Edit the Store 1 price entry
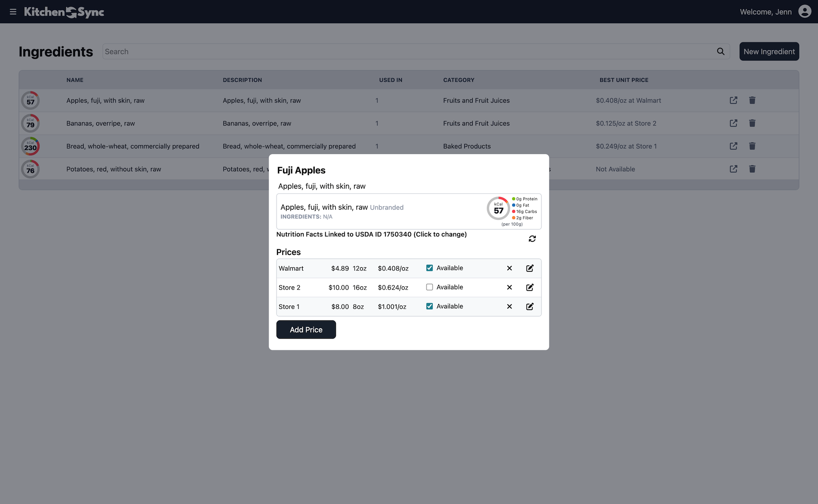818x504 pixels. tap(530, 306)
